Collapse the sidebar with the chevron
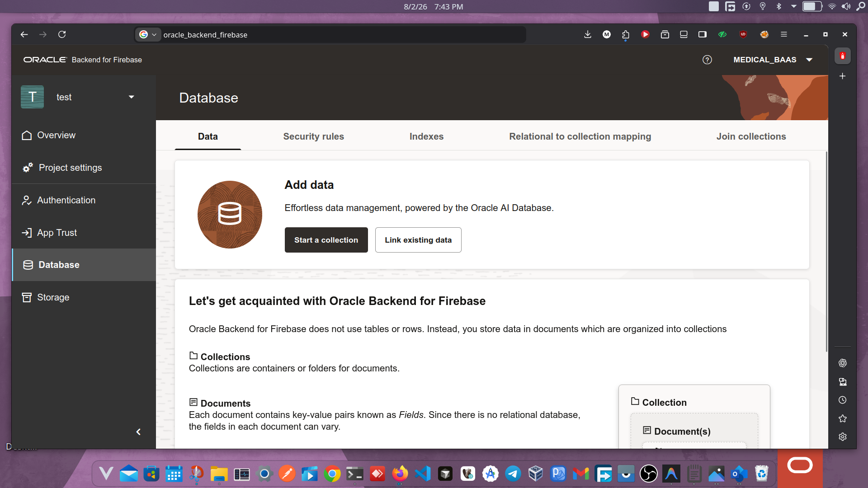This screenshot has width=868, height=488. click(138, 432)
